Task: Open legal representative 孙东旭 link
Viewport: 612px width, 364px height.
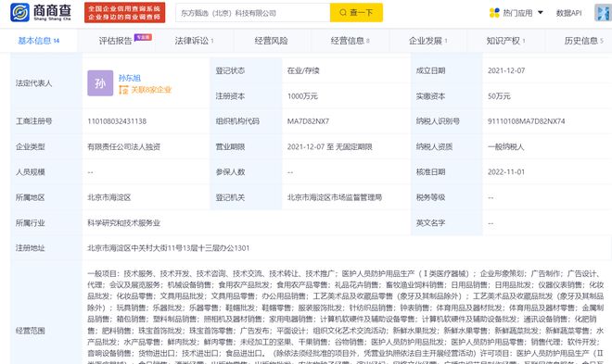Action: click(x=130, y=78)
